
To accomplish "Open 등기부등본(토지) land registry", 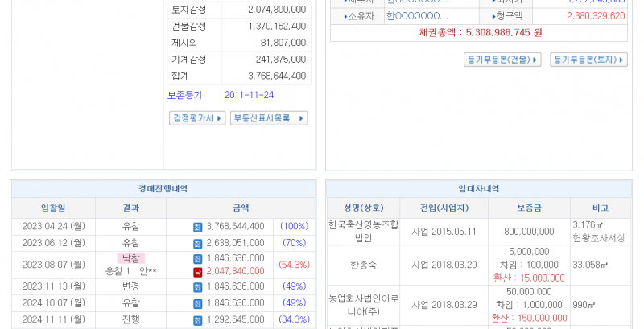I will tap(588, 60).
